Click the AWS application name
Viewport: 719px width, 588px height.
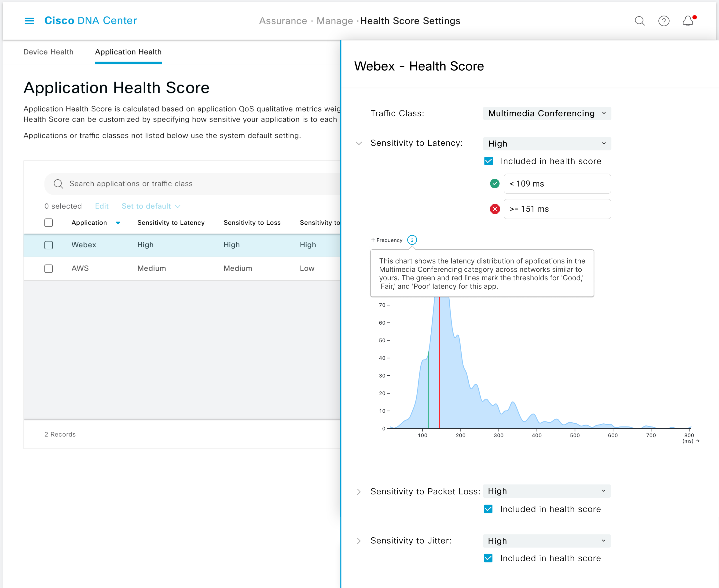tap(80, 268)
